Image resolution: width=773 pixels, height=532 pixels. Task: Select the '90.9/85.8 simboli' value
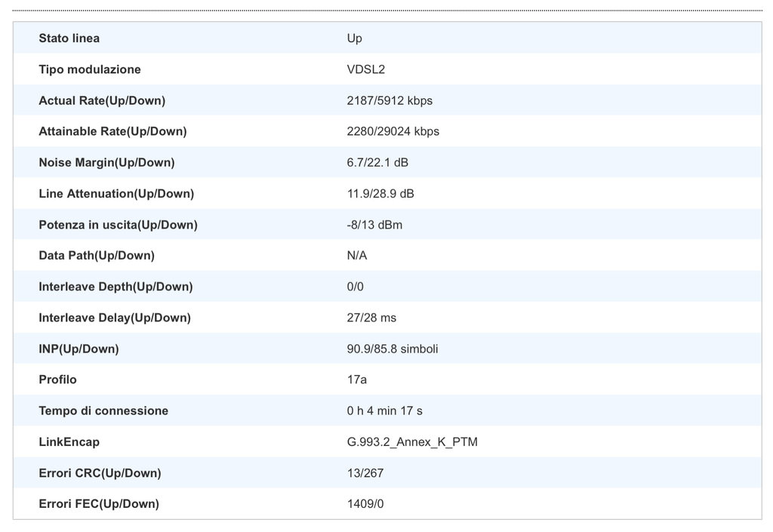pos(393,349)
